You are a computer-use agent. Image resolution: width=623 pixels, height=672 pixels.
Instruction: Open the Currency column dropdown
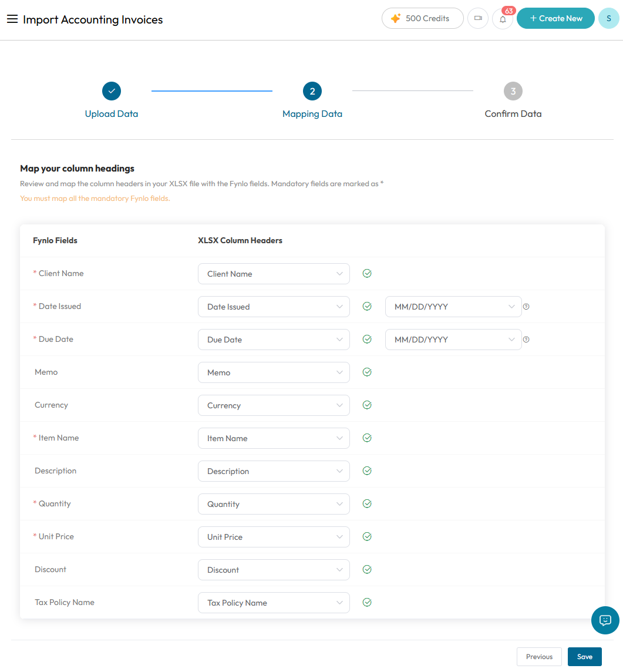pos(274,405)
